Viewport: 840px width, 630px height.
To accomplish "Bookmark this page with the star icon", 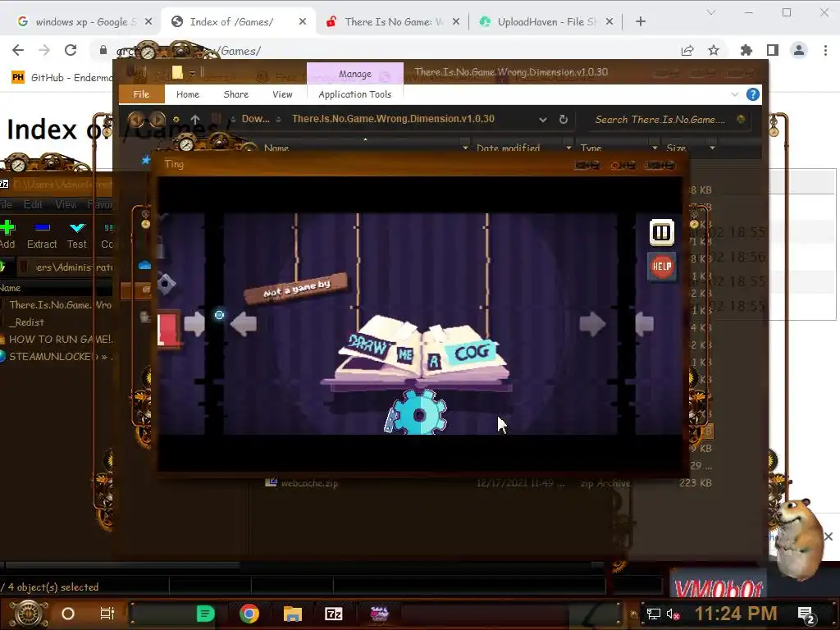I will pos(714,50).
